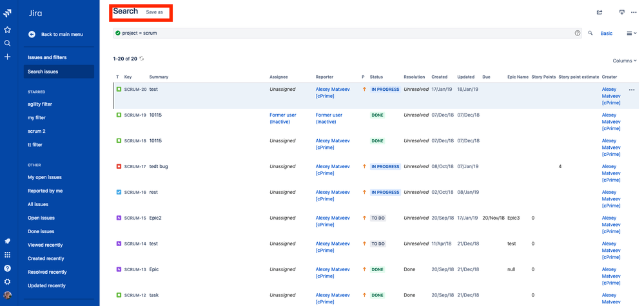Viewport: 644px width, 306px height.
Task: Run search with the magnifier button
Action: click(x=590, y=33)
